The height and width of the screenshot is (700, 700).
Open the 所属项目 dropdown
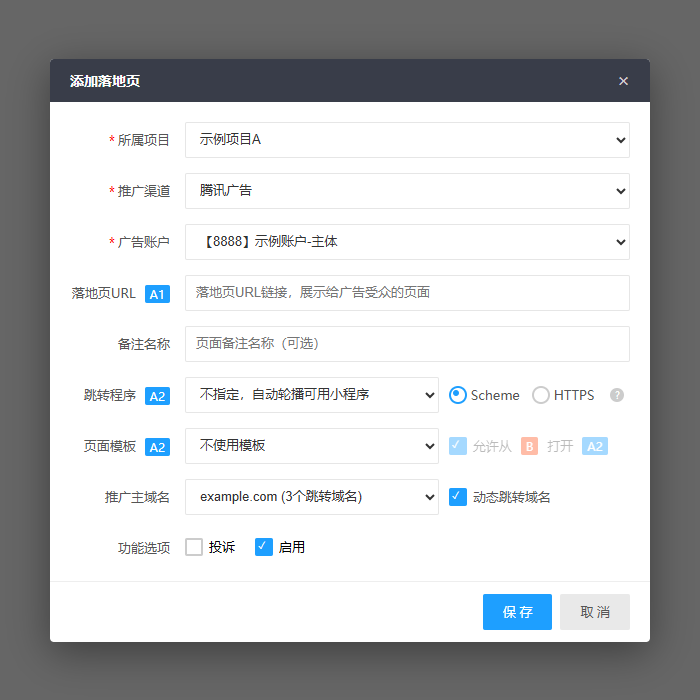coord(407,140)
